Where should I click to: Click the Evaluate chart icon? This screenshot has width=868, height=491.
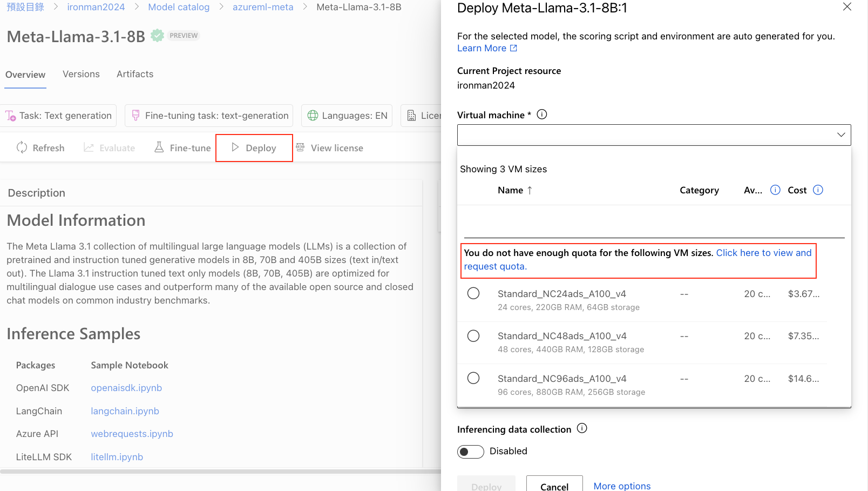pyautogui.click(x=89, y=147)
